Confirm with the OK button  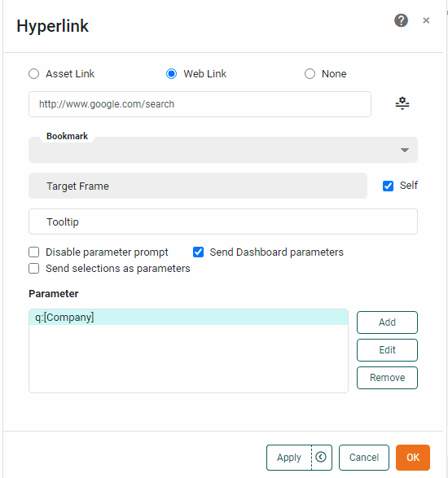pos(413,458)
